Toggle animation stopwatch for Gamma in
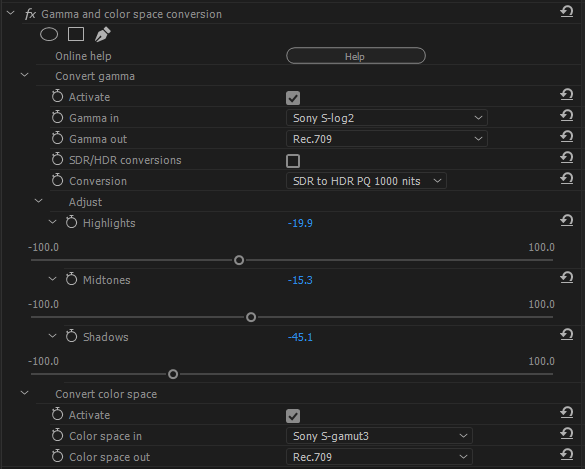This screenshot has height=469, width=585. [57, 118]
